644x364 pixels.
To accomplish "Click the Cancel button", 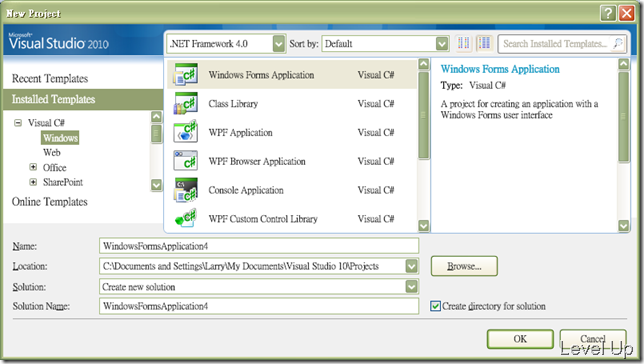I will [593, 339].
